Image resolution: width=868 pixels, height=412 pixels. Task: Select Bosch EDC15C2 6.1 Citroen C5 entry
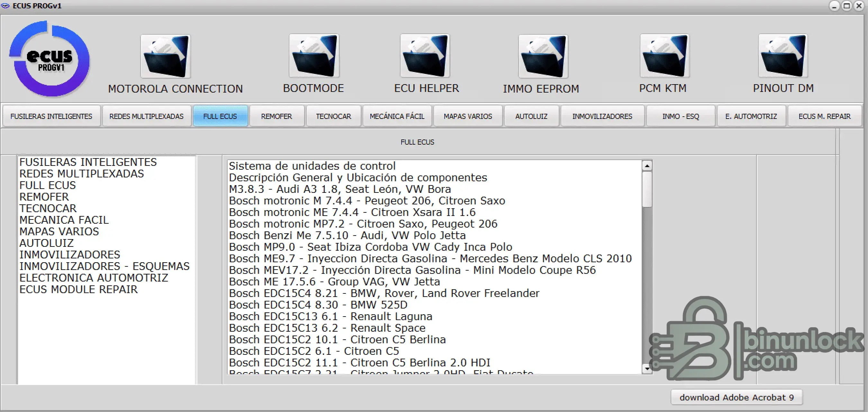click(x=314, y=351)
